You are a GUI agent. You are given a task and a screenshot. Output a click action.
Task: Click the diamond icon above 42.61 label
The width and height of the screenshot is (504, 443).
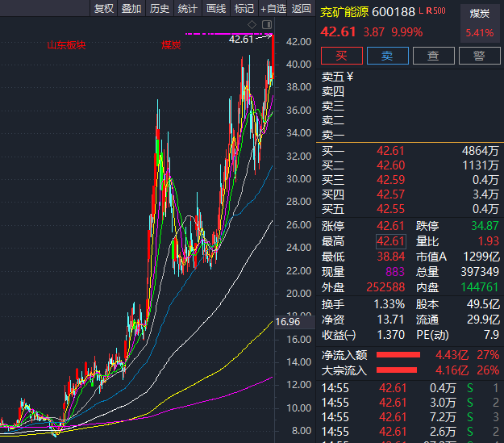coord(253,27)
